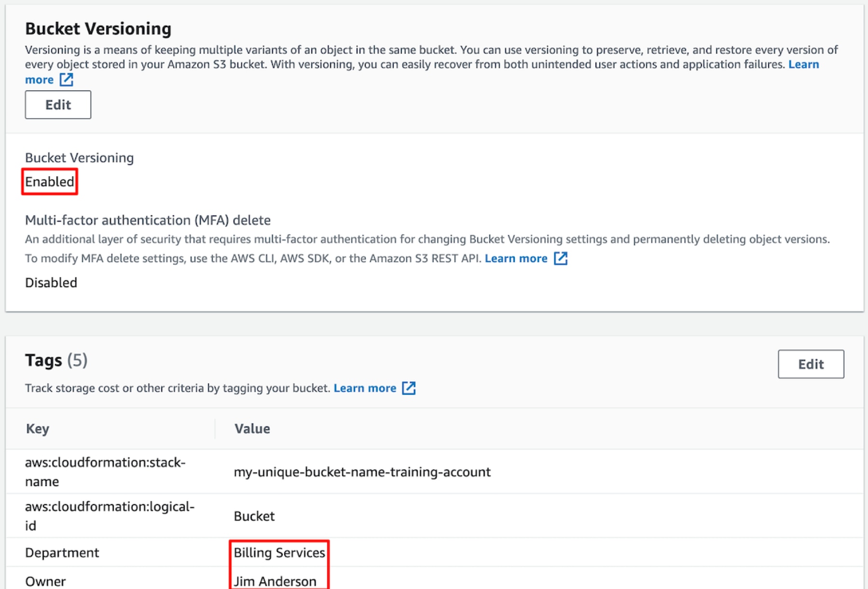
Task: Click the Jim Anderson owner value
Action: pos(275,581)
